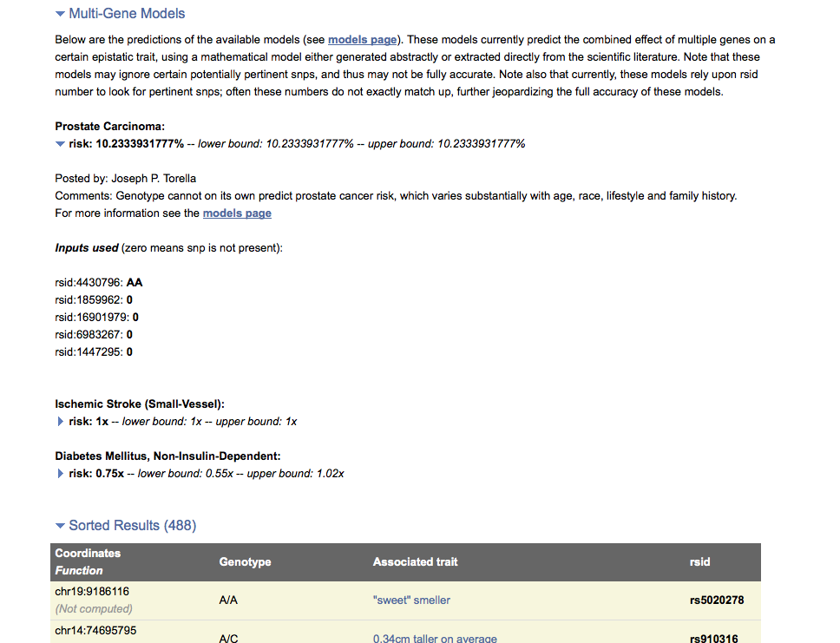Sort by the Genotype column header

(245, 561)
